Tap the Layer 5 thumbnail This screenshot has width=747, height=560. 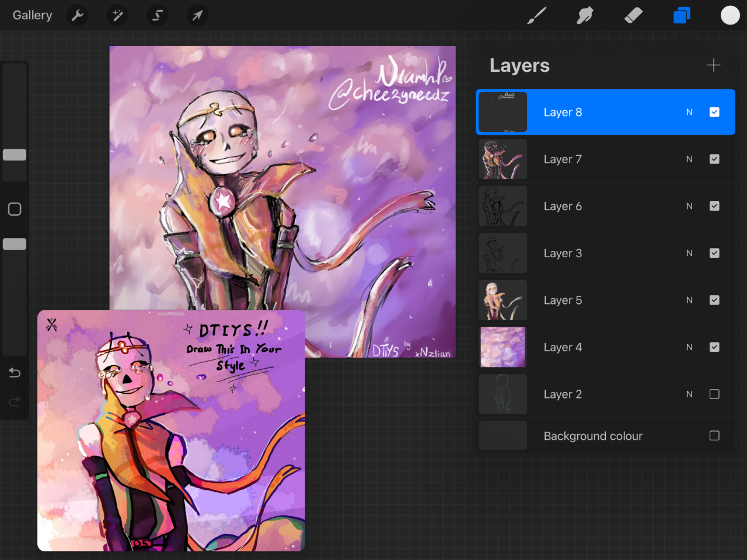502,300
